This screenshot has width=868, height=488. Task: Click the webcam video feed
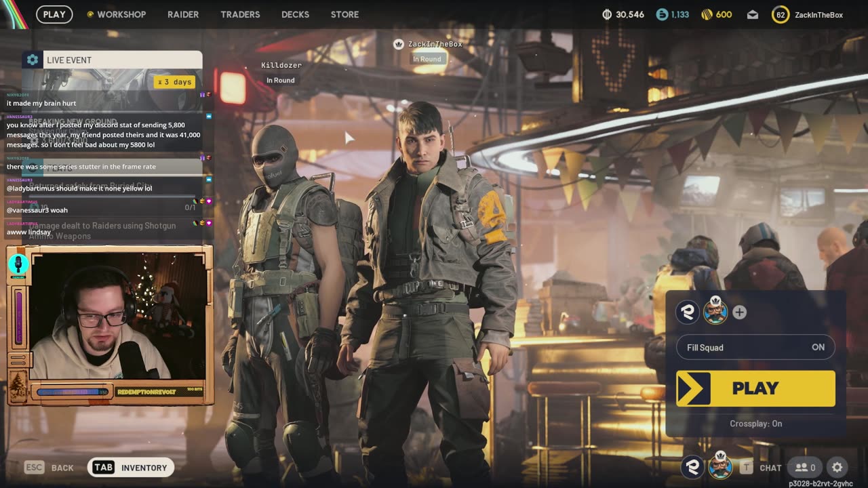coord(118,316)
